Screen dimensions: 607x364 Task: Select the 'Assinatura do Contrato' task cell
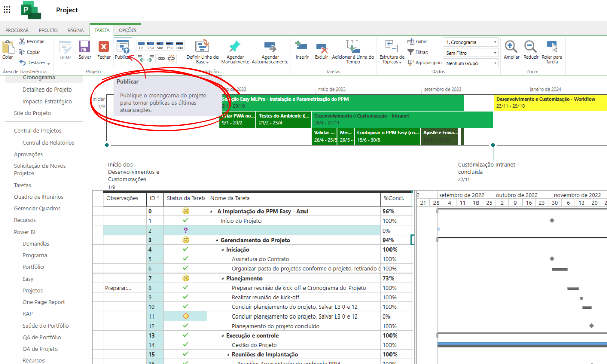pyautogui.click(x=294, y=259)
